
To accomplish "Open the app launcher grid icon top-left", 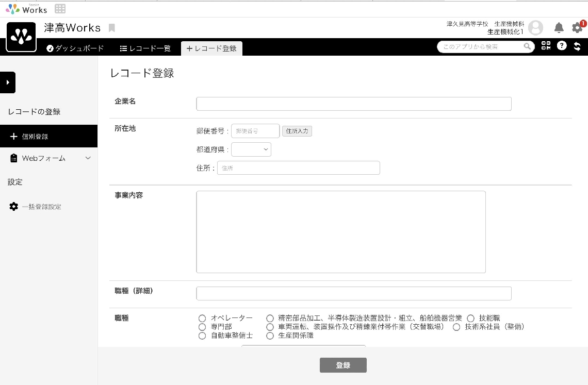I will [x=60, y=8].
